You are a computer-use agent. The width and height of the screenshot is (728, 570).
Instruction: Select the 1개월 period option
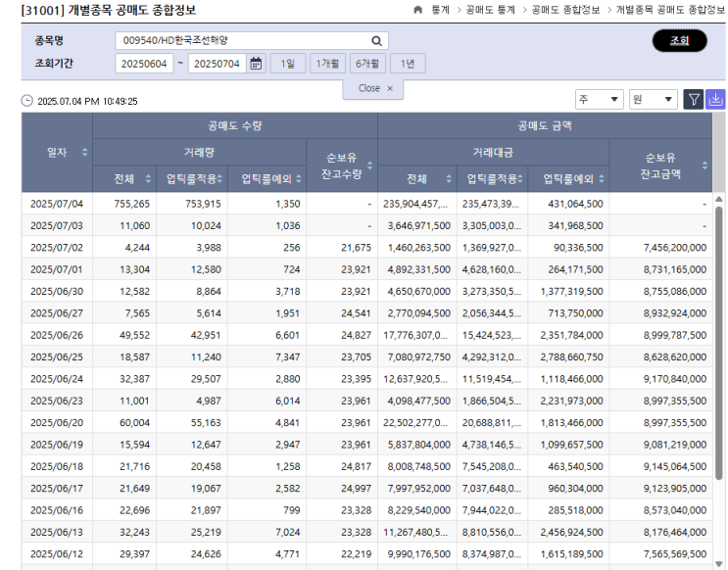tap(327, 64)
